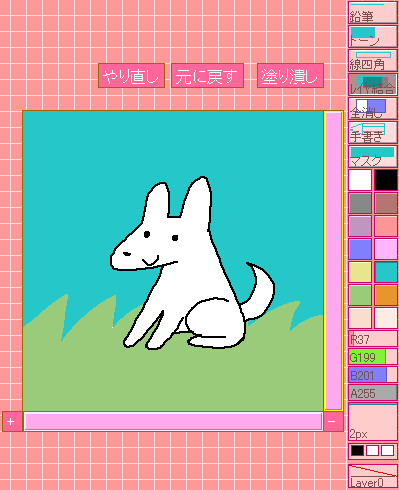Pick the pale cream color swatch

pyautogui.click(x=386, y=318)
